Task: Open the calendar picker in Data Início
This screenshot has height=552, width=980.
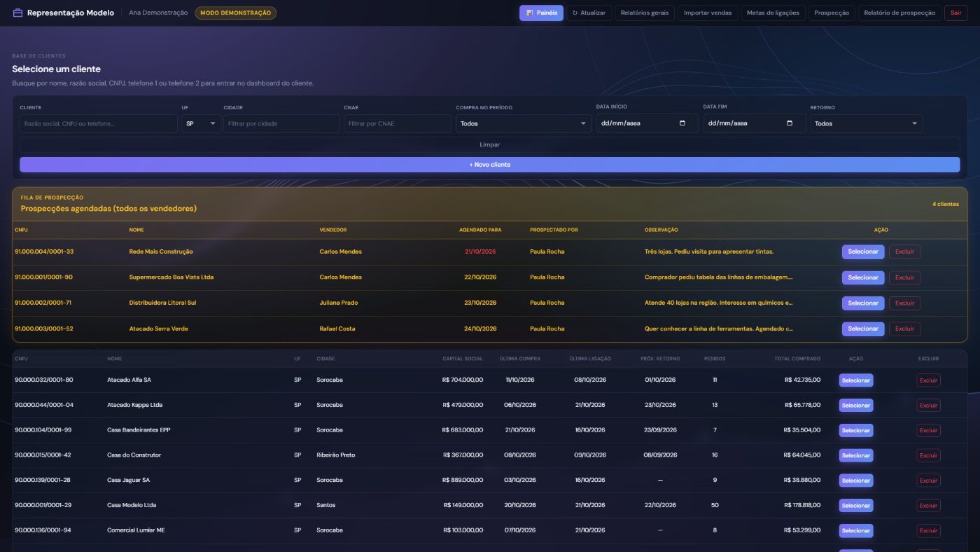Action: (682, 123)
